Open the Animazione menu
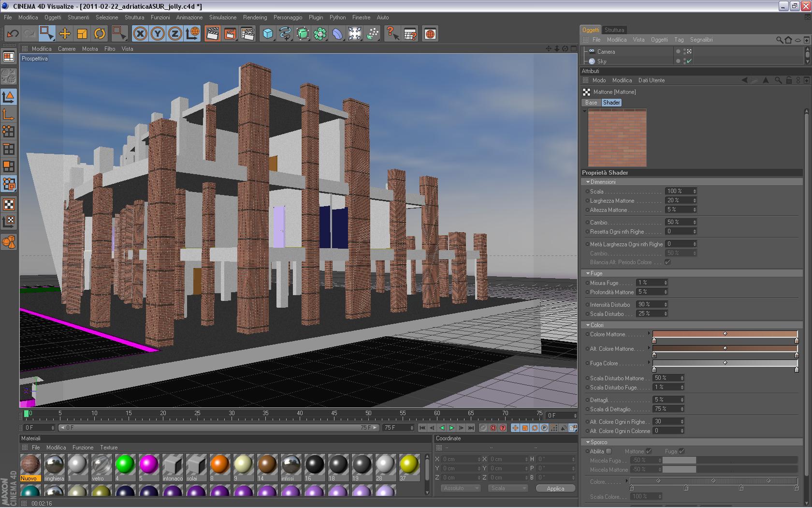The height and width of the screenshot is (508, 812). click(x=189, y=17)
